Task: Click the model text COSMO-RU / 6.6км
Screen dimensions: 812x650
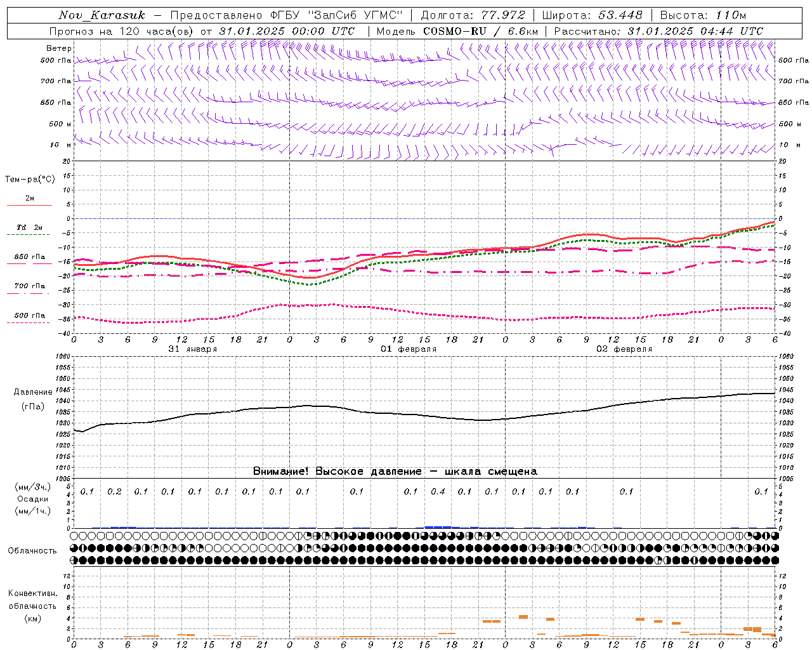Action: [480, 31]
